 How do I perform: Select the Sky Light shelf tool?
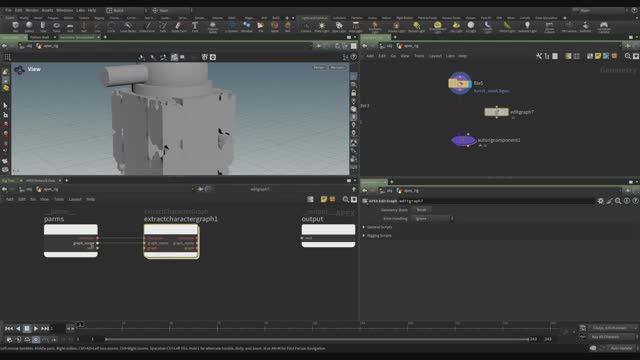456,27
